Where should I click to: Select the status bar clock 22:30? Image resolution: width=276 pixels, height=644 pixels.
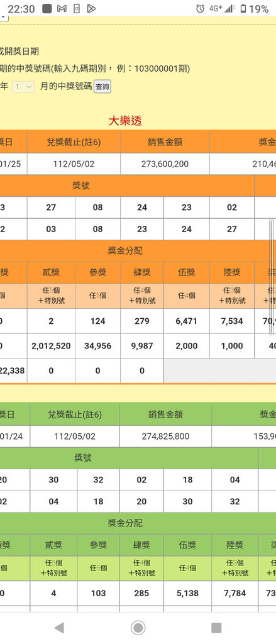pyautogui.click(x=21, y=9)
